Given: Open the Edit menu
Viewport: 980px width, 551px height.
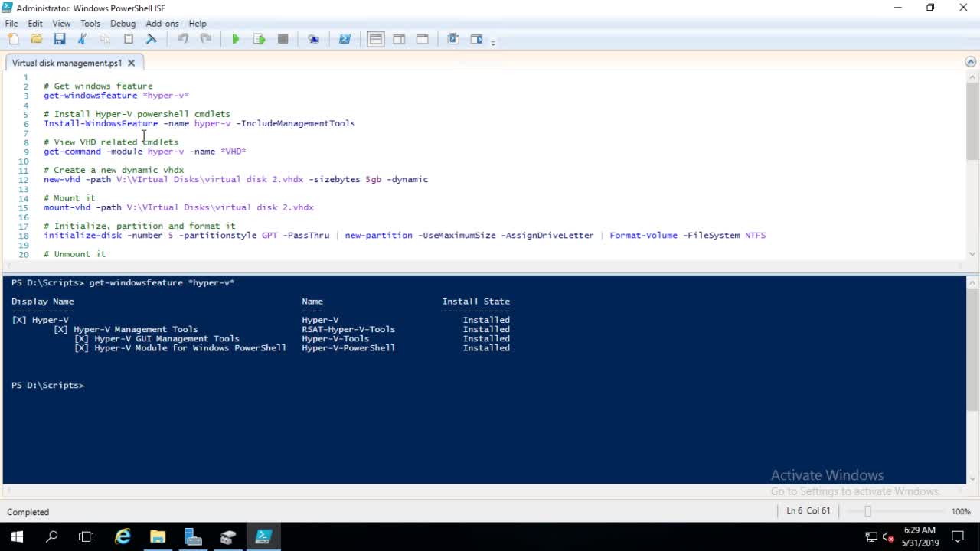Looking at the screenshot, I should tap(35, 24).
